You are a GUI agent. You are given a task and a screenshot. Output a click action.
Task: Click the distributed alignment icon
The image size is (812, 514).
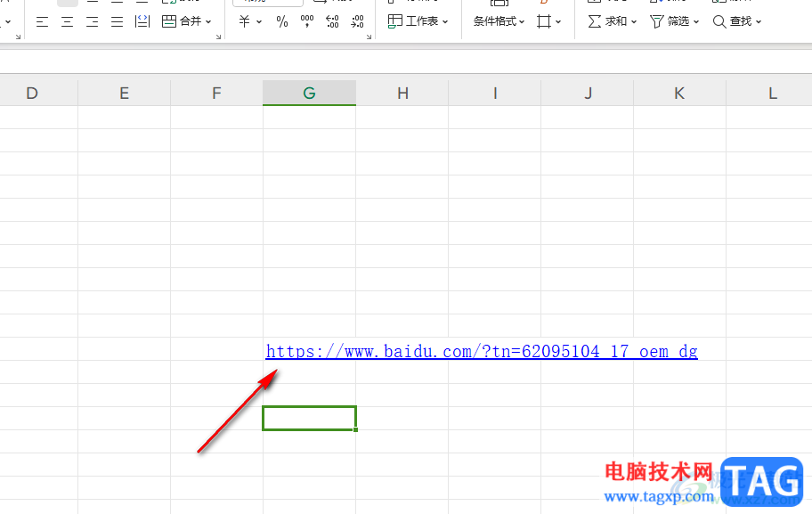click(142, 21)
